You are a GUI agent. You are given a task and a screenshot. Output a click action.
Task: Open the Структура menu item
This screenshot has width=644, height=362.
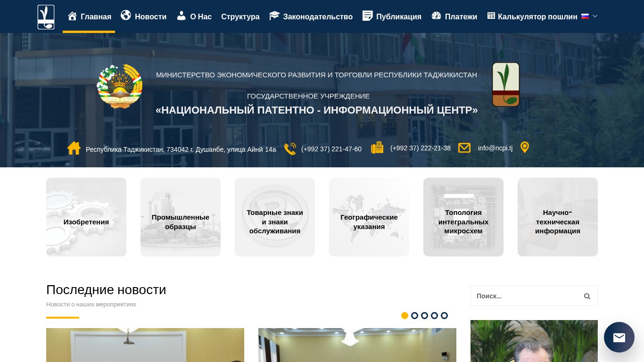pyautogui.click(x=240, y=16)
